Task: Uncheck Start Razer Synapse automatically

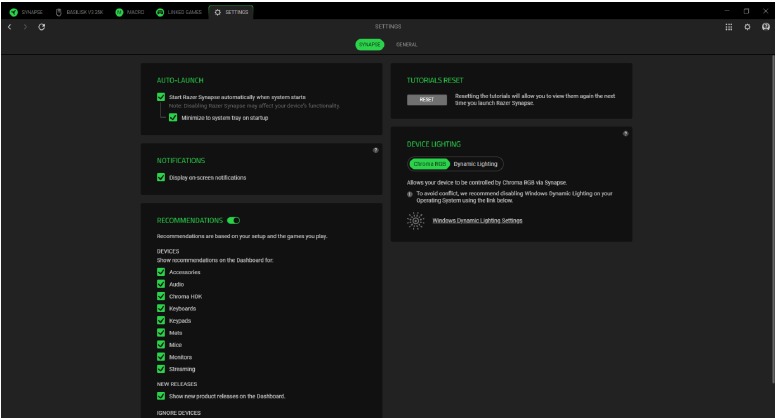Action: (x=161, y=97)
